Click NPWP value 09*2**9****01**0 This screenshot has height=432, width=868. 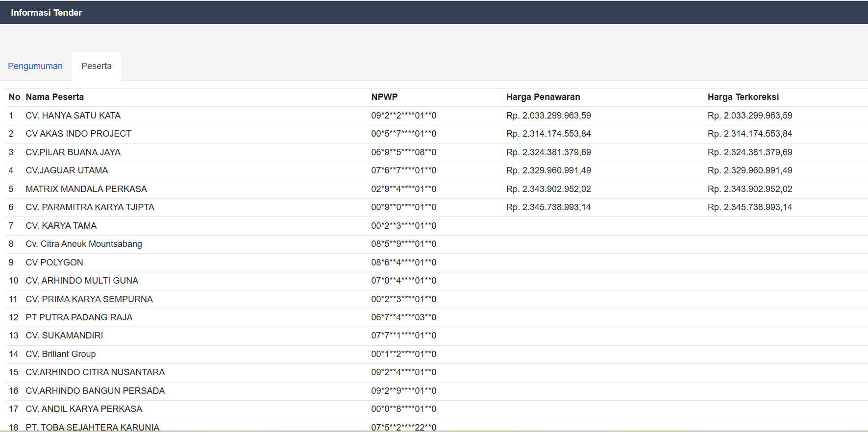coord(404,391)
